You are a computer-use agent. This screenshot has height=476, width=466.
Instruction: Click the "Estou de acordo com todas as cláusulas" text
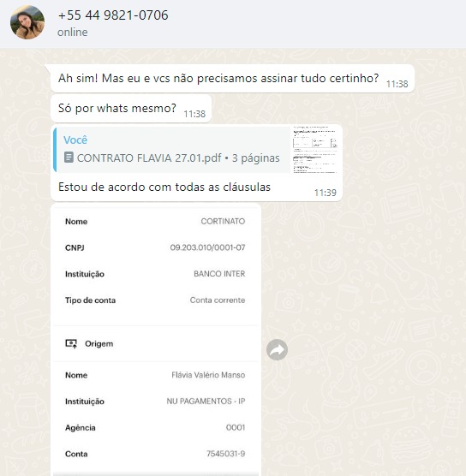(164, 187)
